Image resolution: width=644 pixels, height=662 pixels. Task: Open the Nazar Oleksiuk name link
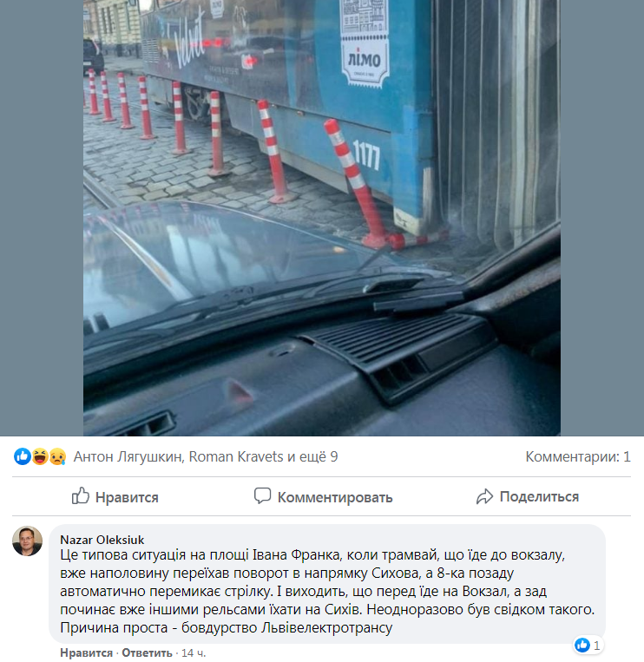click(x=102, y=540)
